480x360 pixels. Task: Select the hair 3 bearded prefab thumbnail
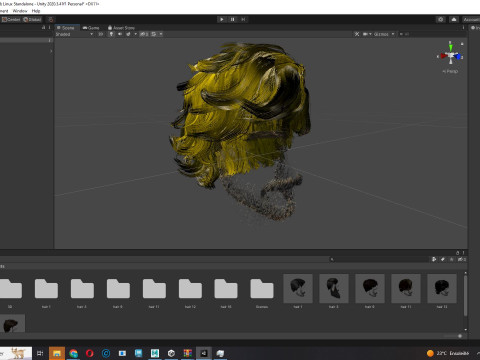334,289
